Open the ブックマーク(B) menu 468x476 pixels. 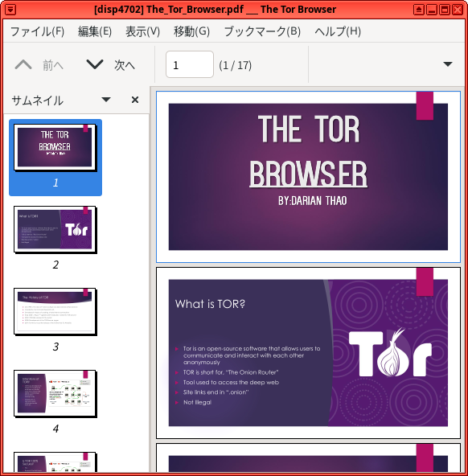262,31
